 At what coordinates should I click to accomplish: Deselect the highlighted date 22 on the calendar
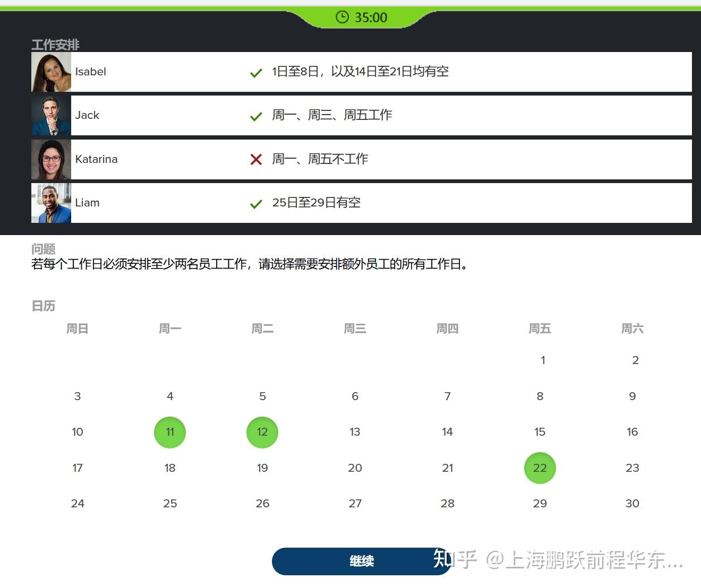(x=540, y=468)
